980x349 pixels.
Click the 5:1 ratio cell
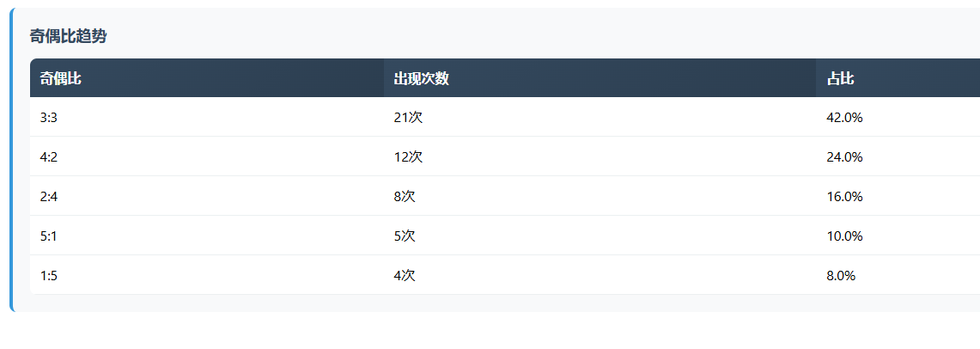[48, 236]
